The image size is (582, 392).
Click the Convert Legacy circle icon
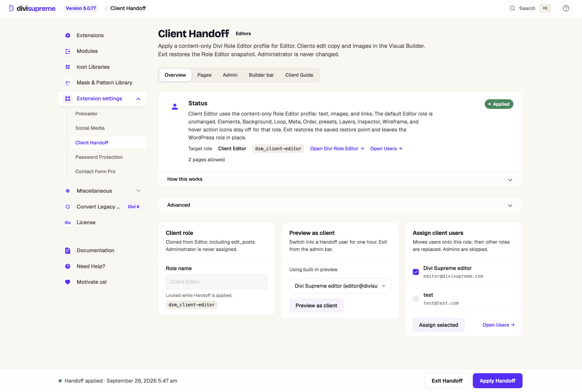click(x=68, y=207)
